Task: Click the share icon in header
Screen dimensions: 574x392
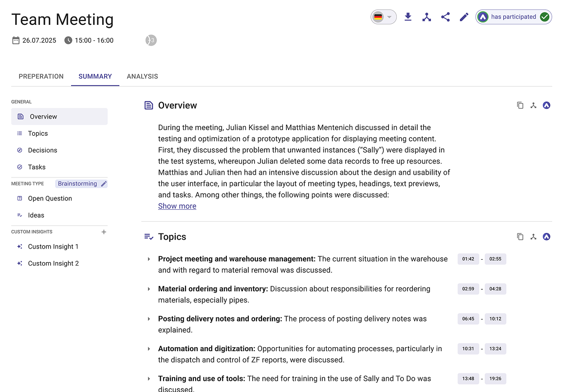Action: (x=445, y=17)
